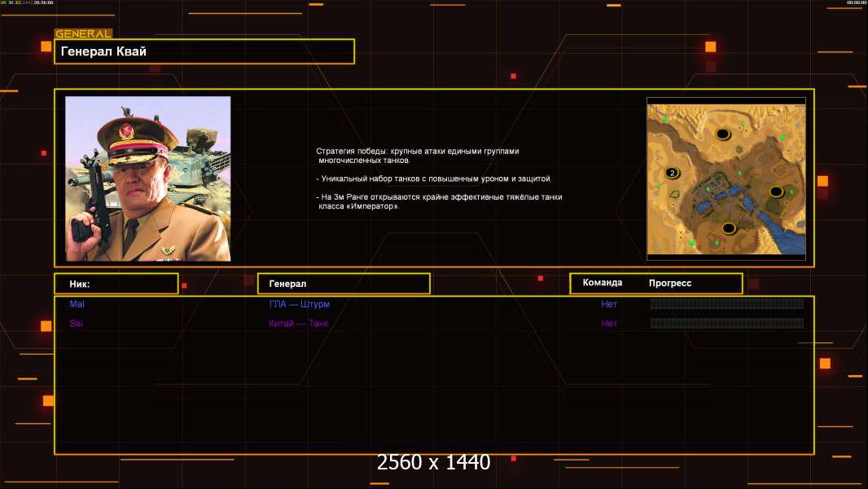Click the 20:56:06 clock in top-left corner

43,3
